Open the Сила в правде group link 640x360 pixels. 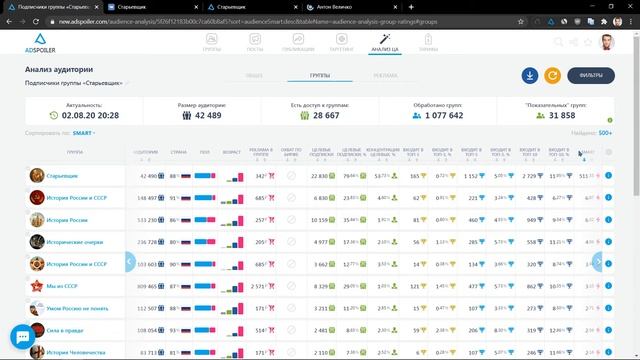[64, 331]
